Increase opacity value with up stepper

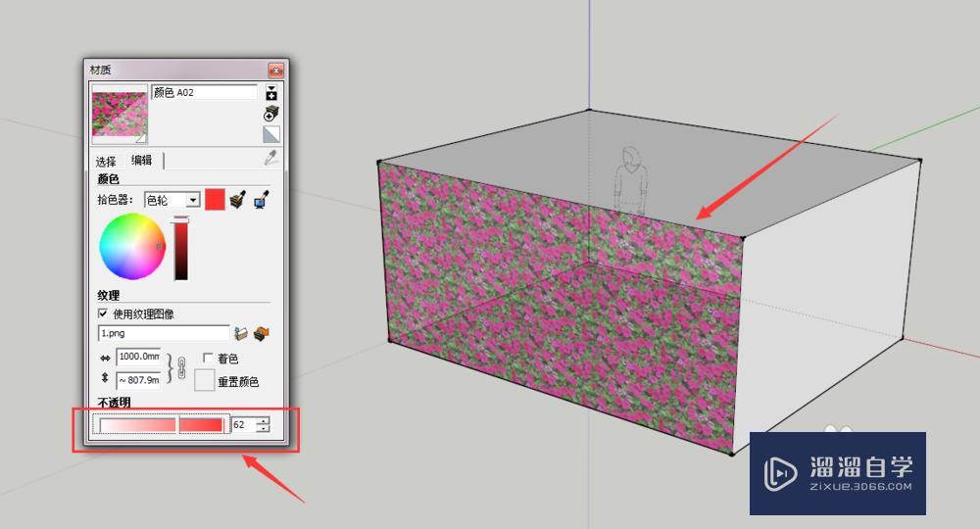264,421
